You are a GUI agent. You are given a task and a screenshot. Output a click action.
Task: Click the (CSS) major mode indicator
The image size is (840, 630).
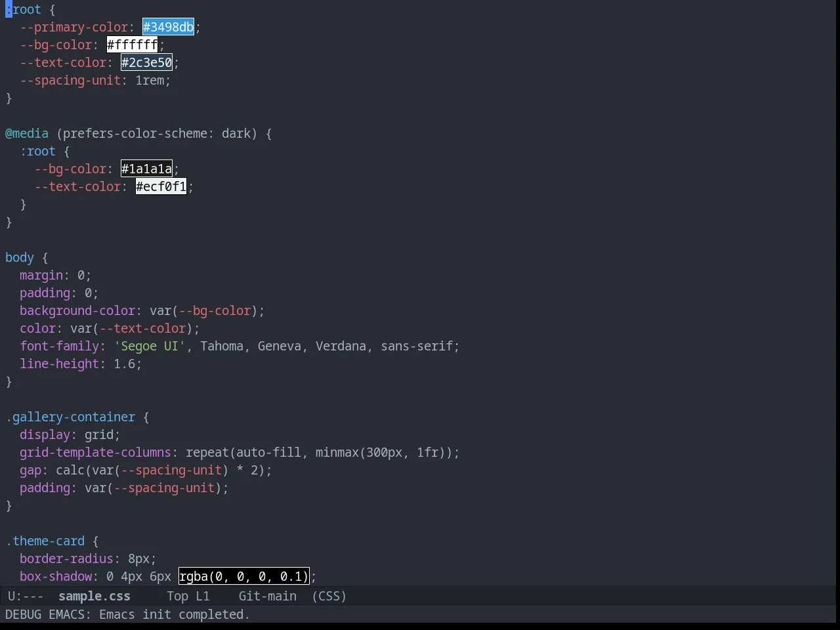tap(329, 596)
